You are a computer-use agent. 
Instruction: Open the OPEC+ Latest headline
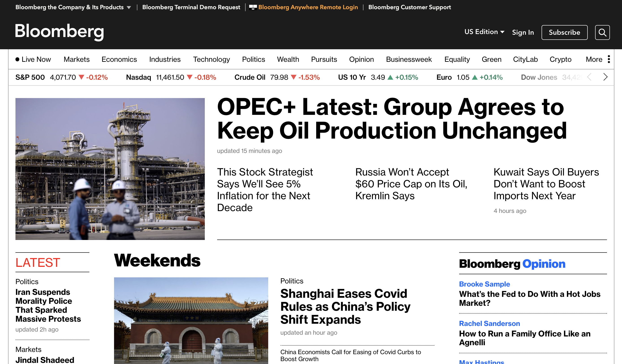coord(392,119)
